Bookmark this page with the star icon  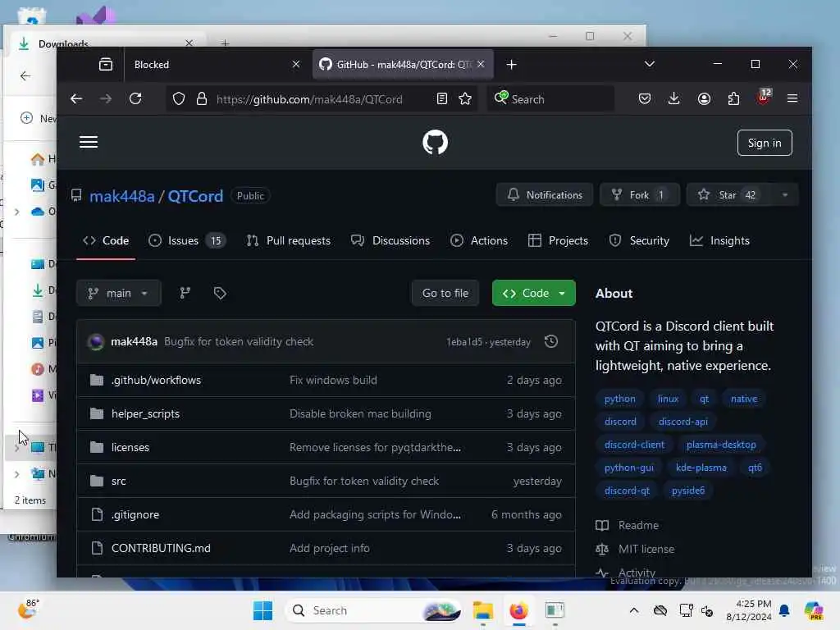coord(465,98)
